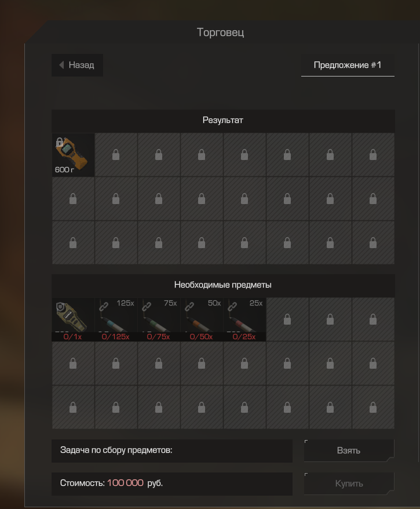Click the Стоимость 100 000 руб. field
The image size is (420, 509).
(172, 483)
